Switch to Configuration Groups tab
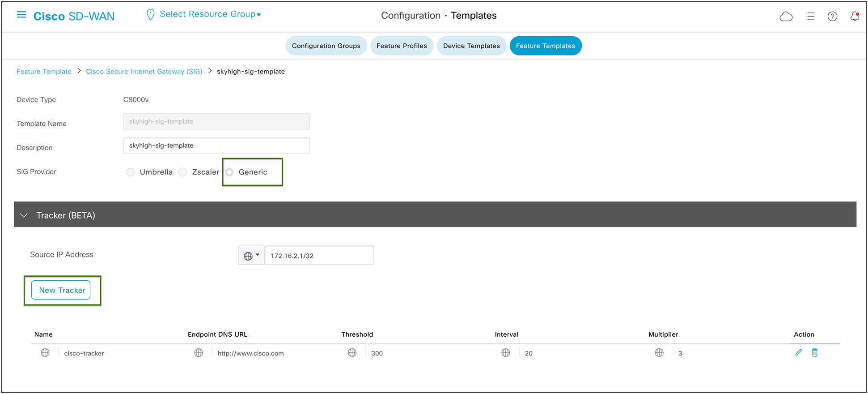The width and height of the screenshot is (868, 394). [x=326, y=46]
